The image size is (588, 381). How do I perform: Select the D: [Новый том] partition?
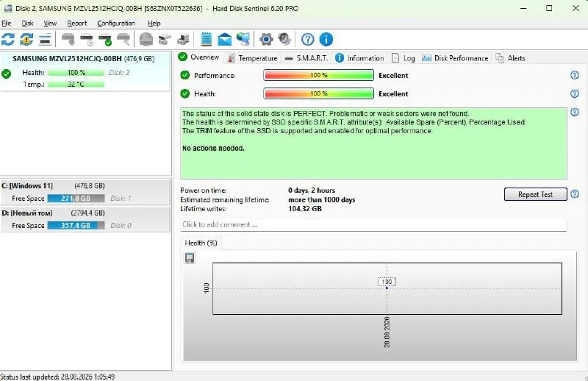point(85,219)
